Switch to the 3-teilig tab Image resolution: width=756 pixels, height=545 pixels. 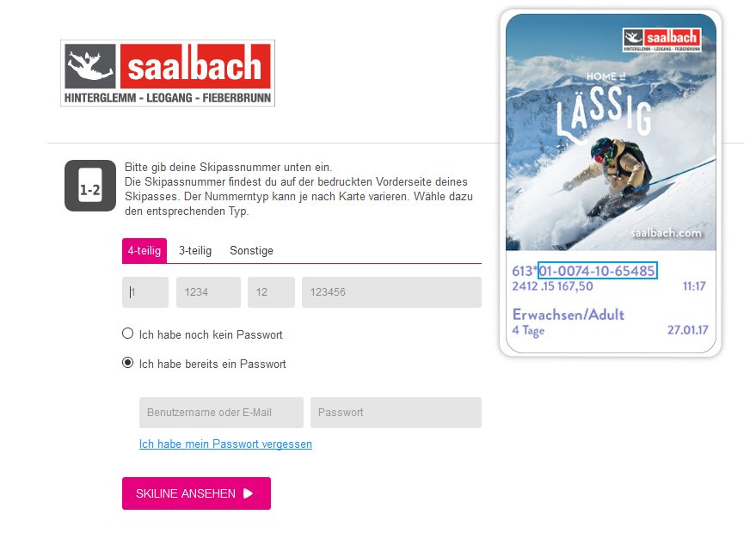click(195, 250)
